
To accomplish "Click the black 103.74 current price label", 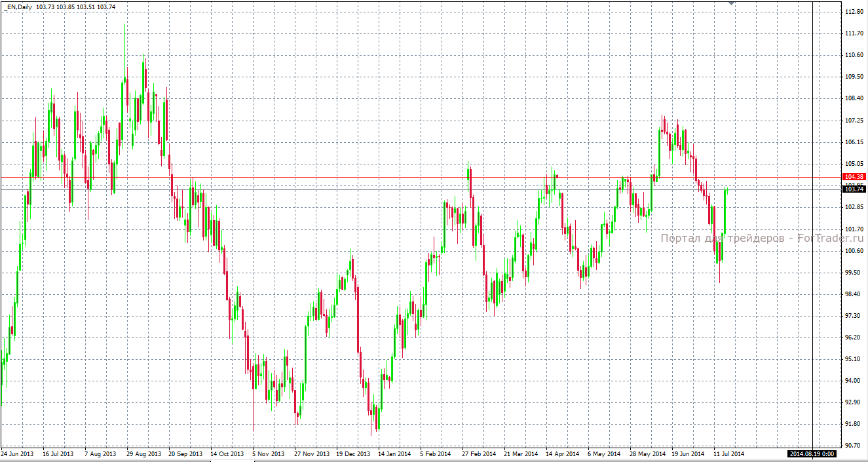I will (854, 189).
